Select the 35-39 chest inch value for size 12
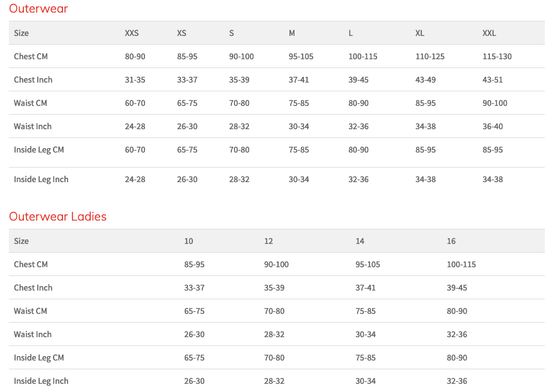Image resolution: width=553 pixels, height=392 pixels. tap(274, 287)
